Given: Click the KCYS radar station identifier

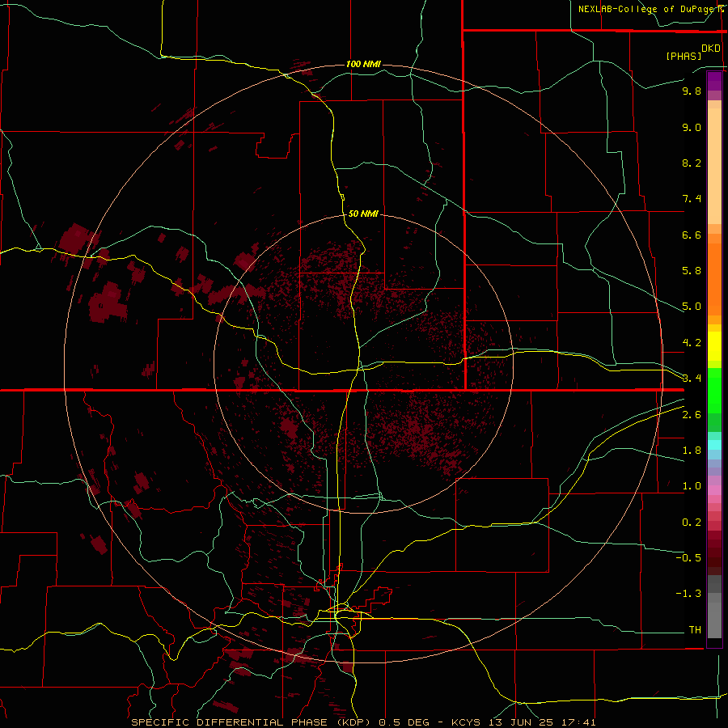Looking at the screenshot, I should [x=467, y=722].
